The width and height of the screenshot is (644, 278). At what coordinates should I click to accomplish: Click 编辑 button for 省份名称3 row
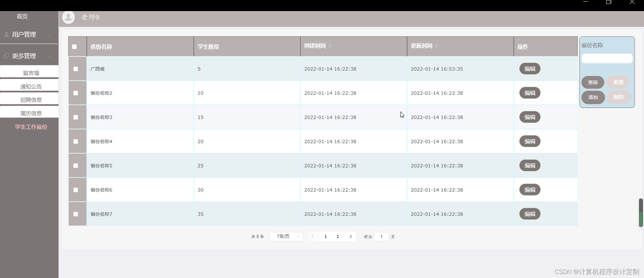click(530, 117)
